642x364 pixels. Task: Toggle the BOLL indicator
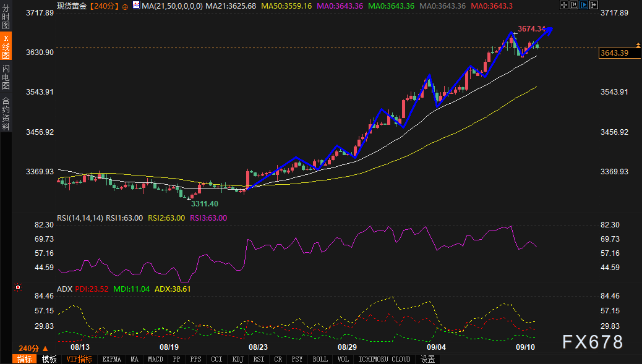pos(320,359)
